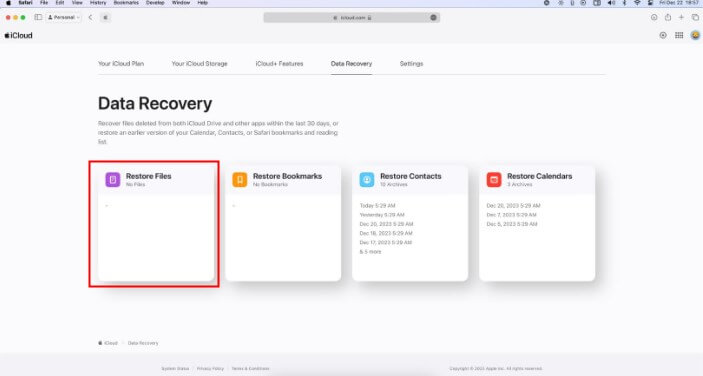Open the iCloud apps grid launcher
Viewport: 703px width, 376px height.
coord(679,35)
